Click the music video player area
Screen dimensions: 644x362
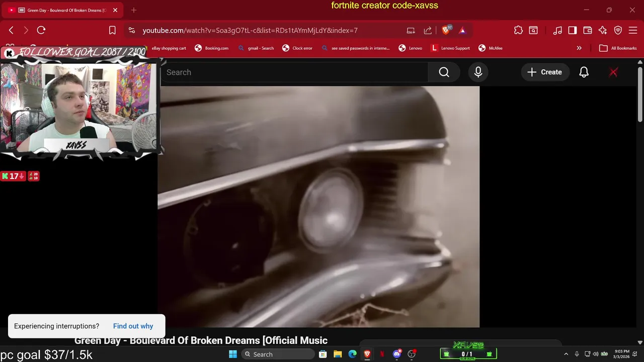pyautogui.click(x=318, y=207)
